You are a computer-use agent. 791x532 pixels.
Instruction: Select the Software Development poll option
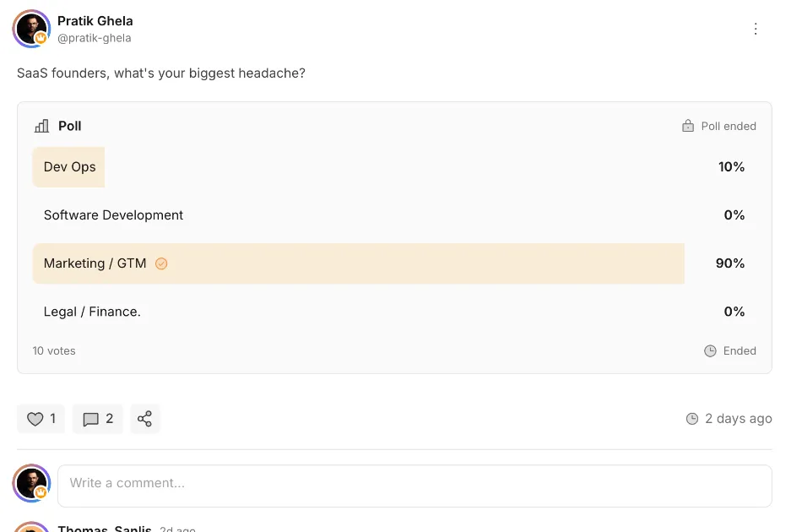click(113, 215)
